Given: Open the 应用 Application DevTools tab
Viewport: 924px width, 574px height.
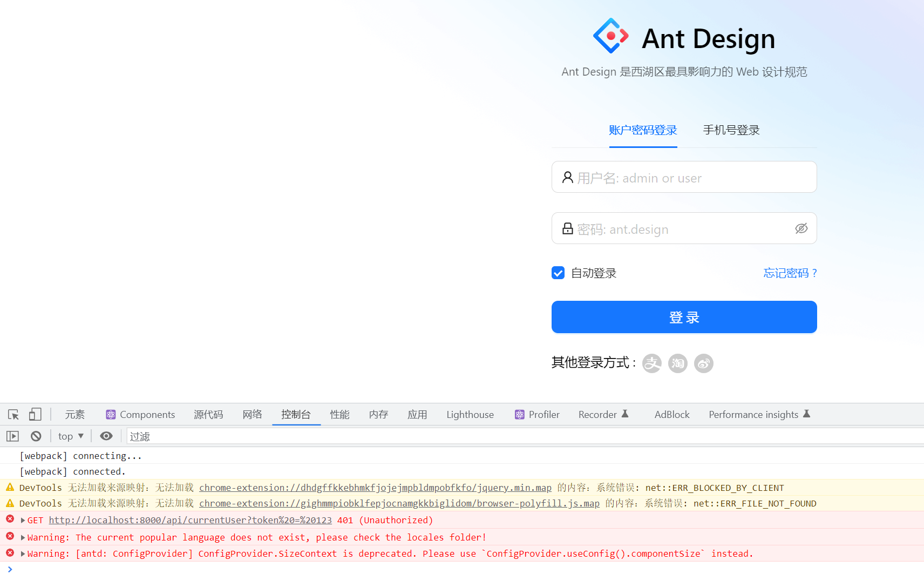Looking at the screenshot, I should pos(417,415).
